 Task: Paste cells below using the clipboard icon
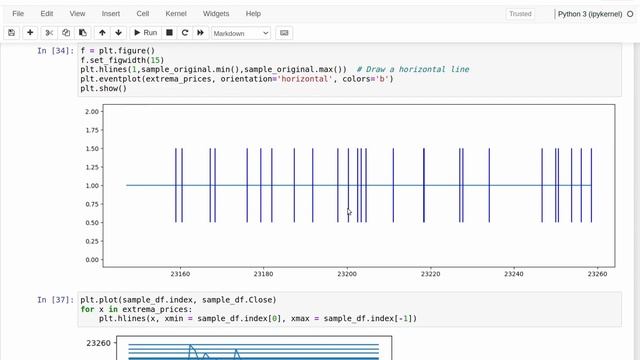(82, 33)
